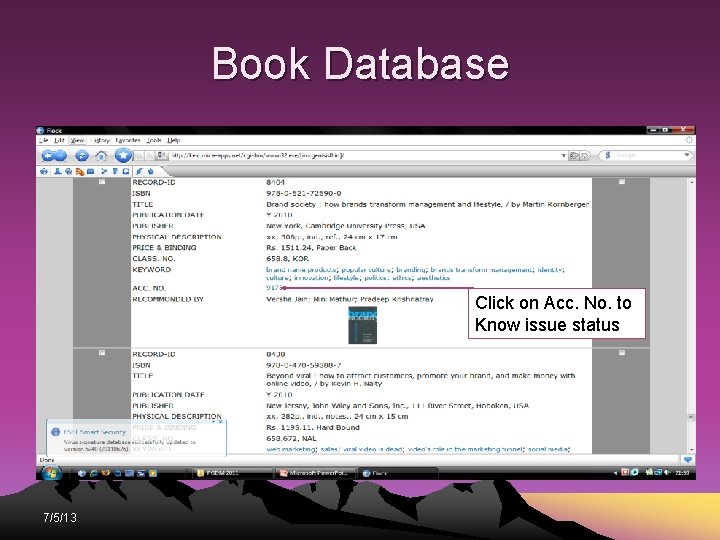Click keyword link 'identity'
This screenshot has height=540, width=720.
[550, 270]
